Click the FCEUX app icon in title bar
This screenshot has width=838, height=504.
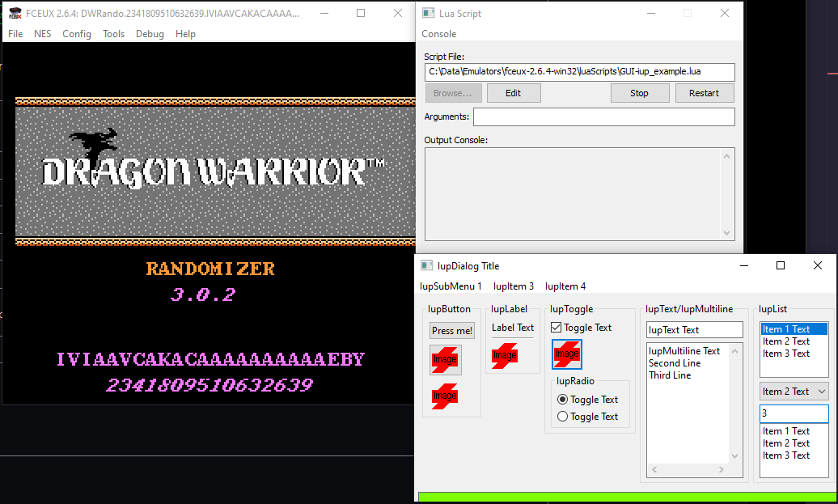coord(15,14)
